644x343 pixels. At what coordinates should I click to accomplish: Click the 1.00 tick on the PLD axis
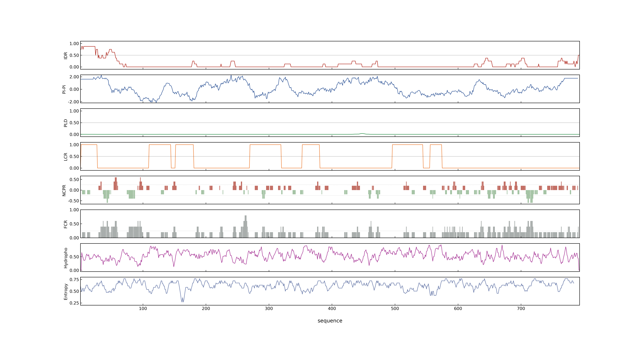tap(74, 111)
